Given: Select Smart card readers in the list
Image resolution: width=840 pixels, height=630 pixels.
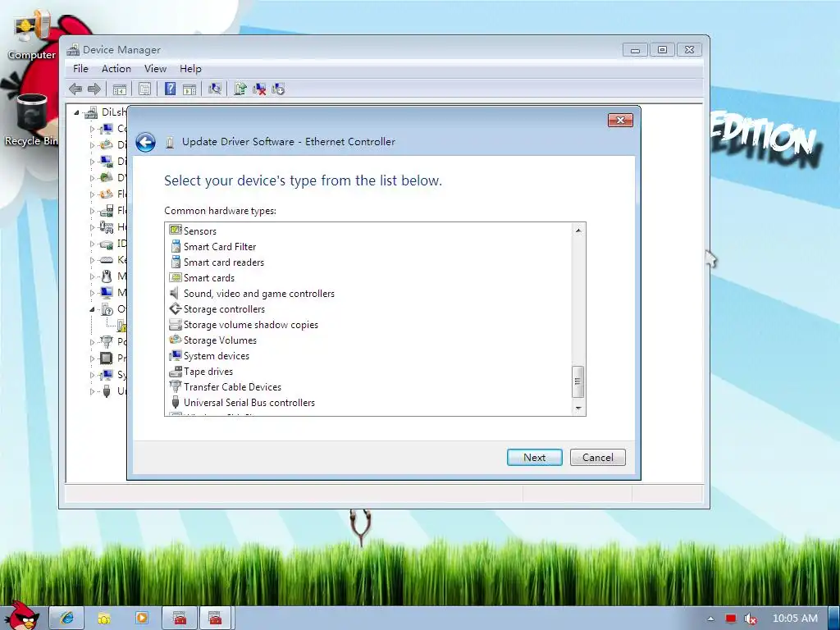Looking at the screenshot, I should coord(224,262).
